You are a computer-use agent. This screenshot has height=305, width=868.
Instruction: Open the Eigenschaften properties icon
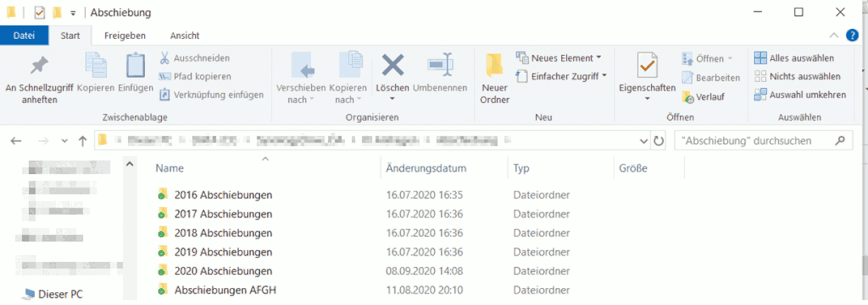point(647,68)
